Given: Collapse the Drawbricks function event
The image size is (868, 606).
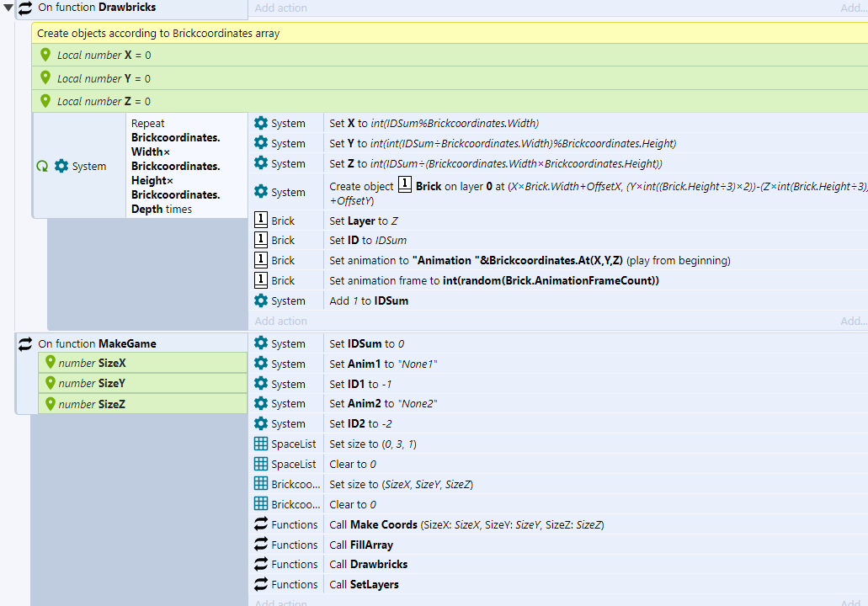Looking at the screenshot, I should click(x=8, y=8).
